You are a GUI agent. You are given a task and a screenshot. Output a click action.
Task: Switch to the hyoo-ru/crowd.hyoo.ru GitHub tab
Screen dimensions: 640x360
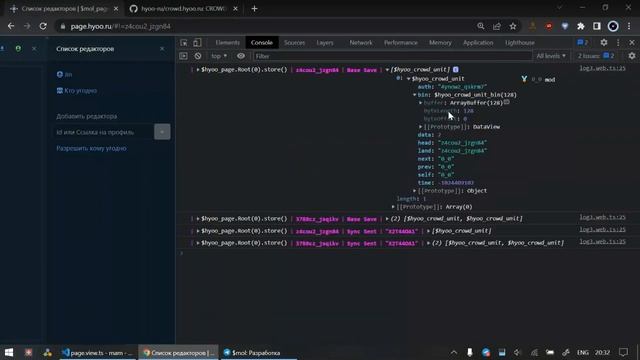[x=184, y=9]
